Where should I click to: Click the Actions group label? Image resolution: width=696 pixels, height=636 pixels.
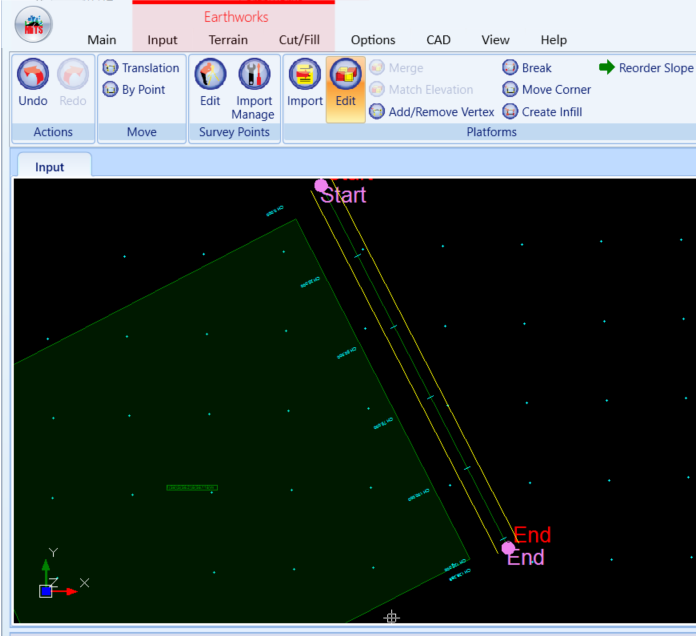[53, 132]
